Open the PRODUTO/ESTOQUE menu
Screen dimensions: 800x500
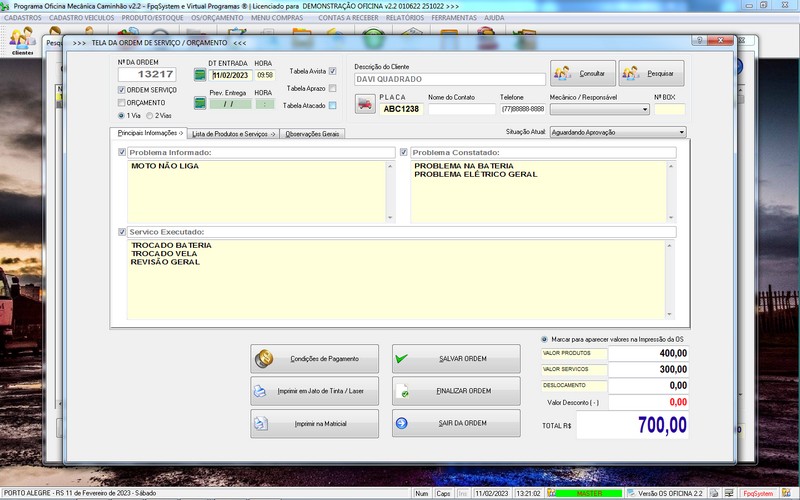pyautogui.click(x=152, y=18)
